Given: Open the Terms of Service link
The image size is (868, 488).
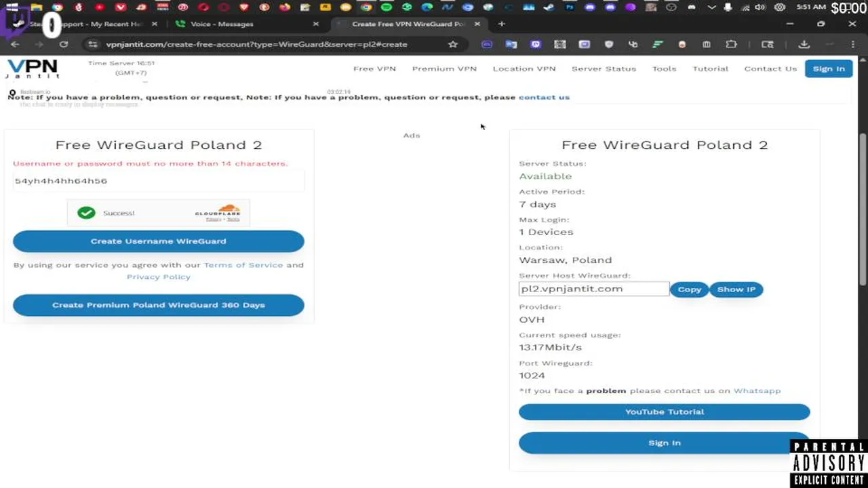Looking at the screenshot, I should tap(243, 265).
